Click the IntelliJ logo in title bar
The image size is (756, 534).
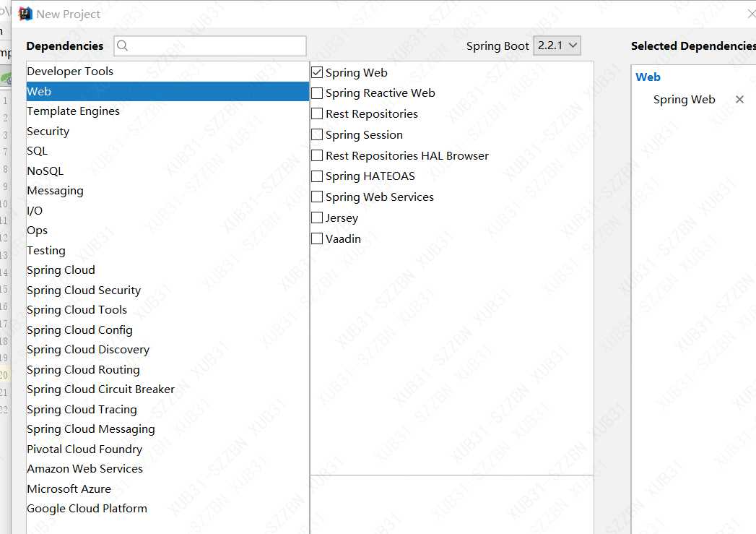[x=25, y=14]
